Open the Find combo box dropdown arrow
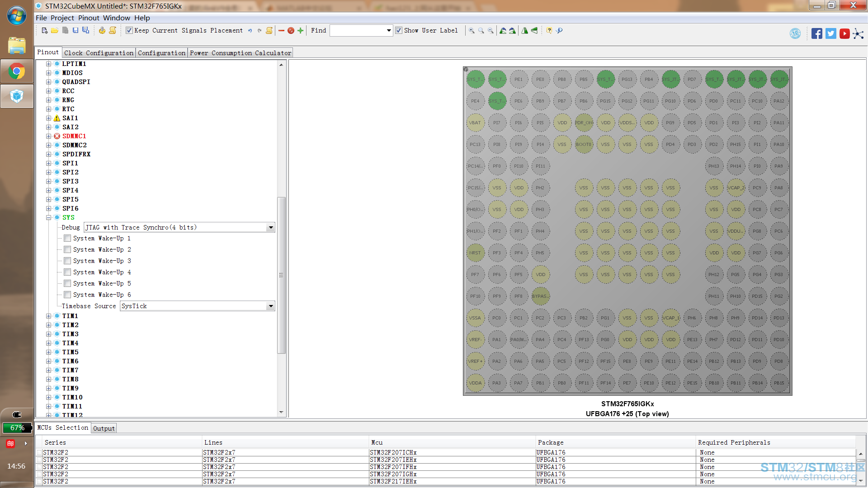The height and width of the screenshot is (488, 868). [389, 30]
